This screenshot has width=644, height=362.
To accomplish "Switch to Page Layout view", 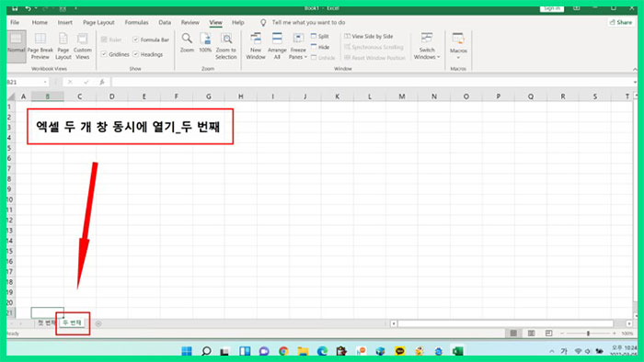I will coord(63,46).
